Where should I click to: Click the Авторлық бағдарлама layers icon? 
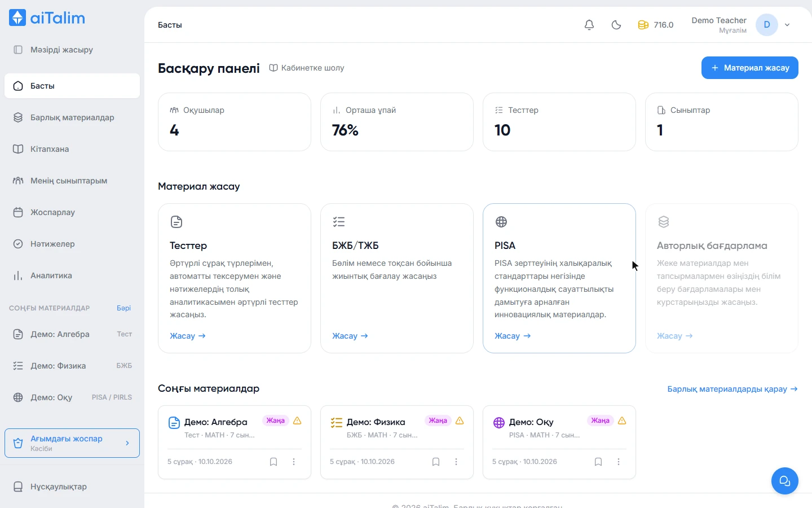point(664,222)
